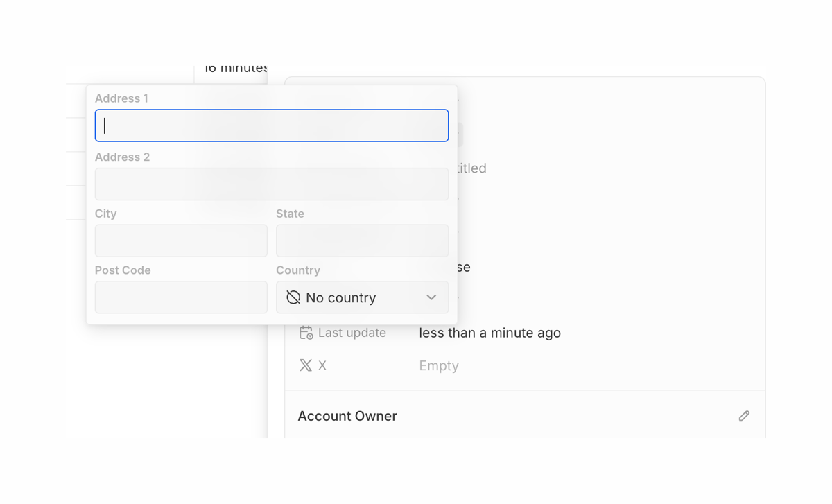This screenshot has height=504, width=832.
Task: Click the Post Code label
Action: [123, 270]
